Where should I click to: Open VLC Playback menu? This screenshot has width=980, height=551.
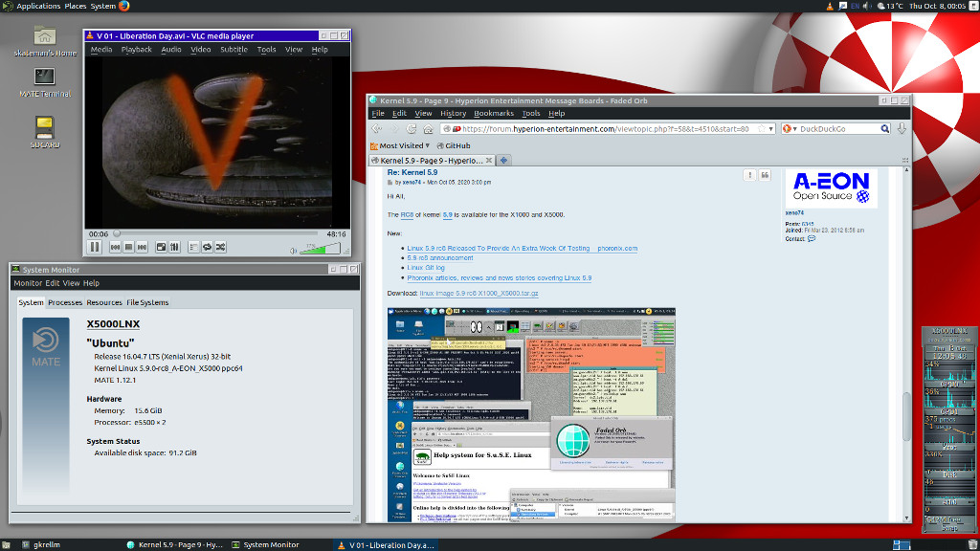[x=136, y=50]
